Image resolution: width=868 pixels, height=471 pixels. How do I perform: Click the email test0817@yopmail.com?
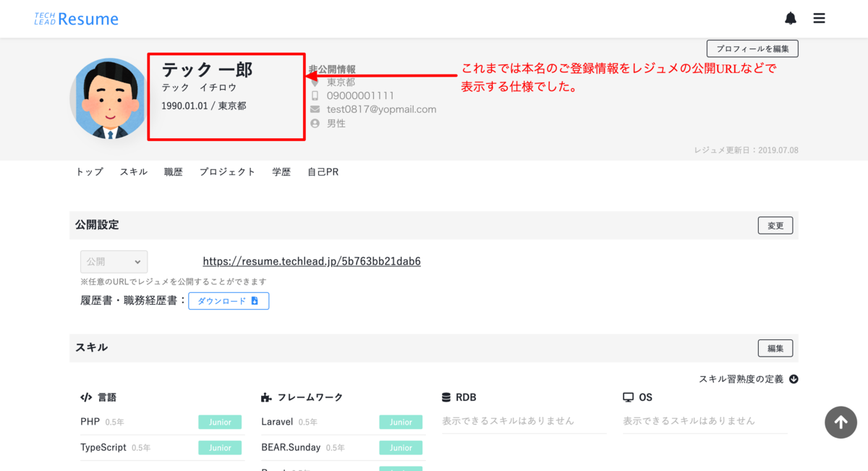(x=381, y=109)
